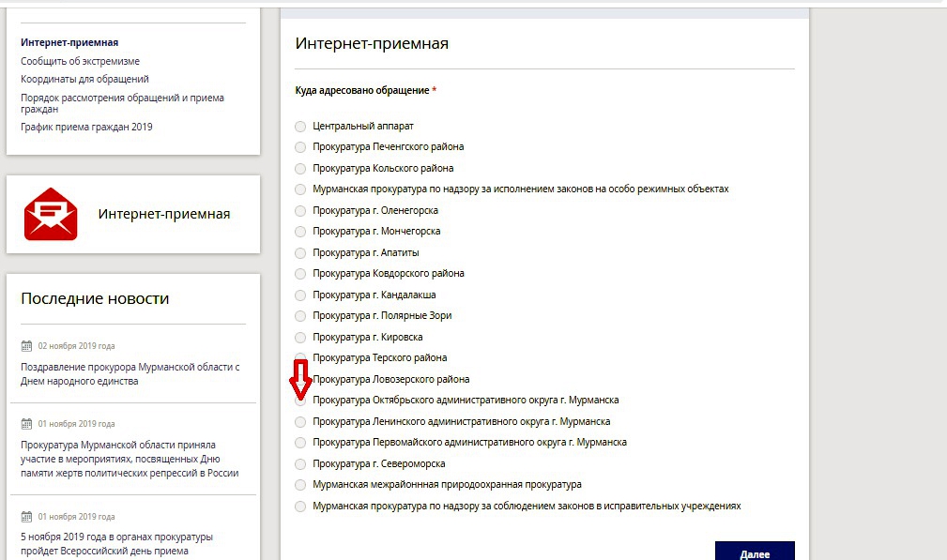Select Прокуратура г. Оленегорска radio option
The width and height of the screenshot is (947, 560).
point(300,211)
